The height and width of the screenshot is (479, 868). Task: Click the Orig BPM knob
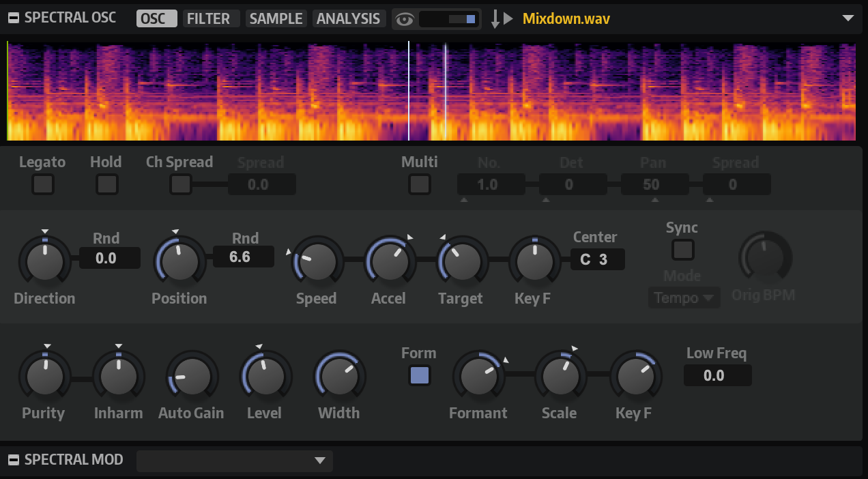pyautogui.click(x=765, y=259)
